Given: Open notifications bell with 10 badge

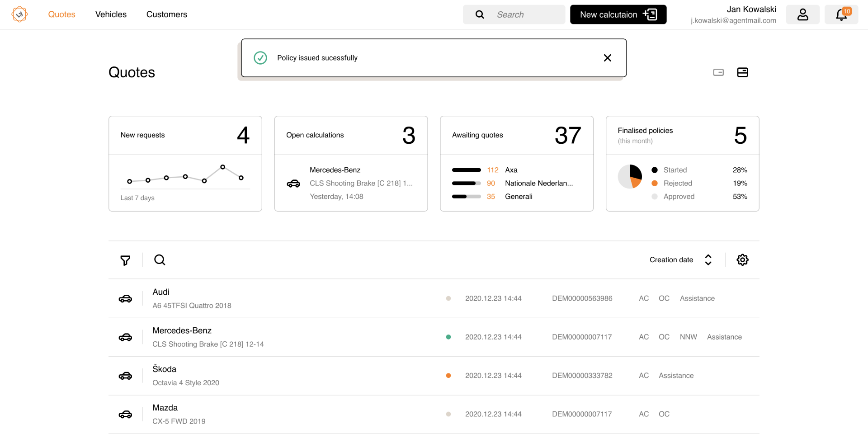Looking at the screenshot, I should pos(841,14).
